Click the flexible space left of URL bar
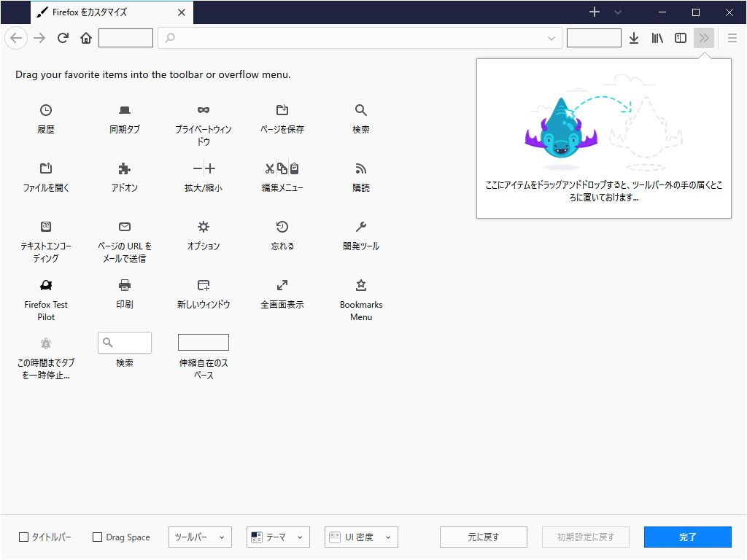Viewport: 747px width, 560px height. pyautogui.click(x=125, y=38)
